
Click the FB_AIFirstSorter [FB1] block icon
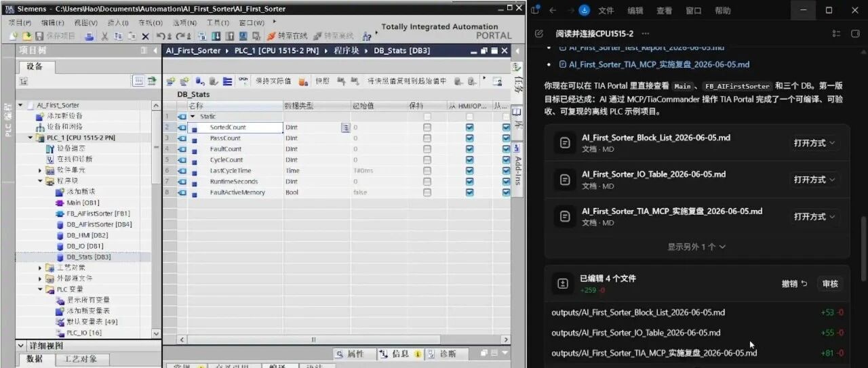[x=60, y=213]
